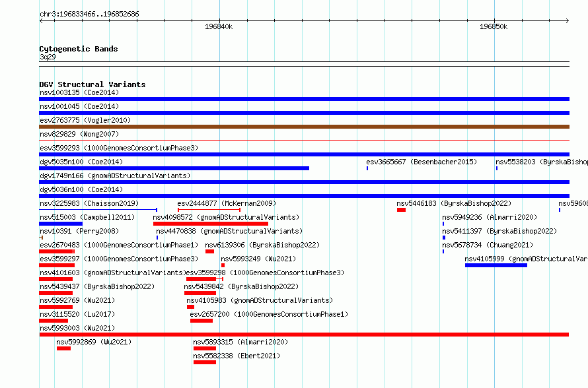Image resolution: width=588 pixels, height=388 pixels.
Task: Click the thin red esv2444877 variant line
Action: 209,210
